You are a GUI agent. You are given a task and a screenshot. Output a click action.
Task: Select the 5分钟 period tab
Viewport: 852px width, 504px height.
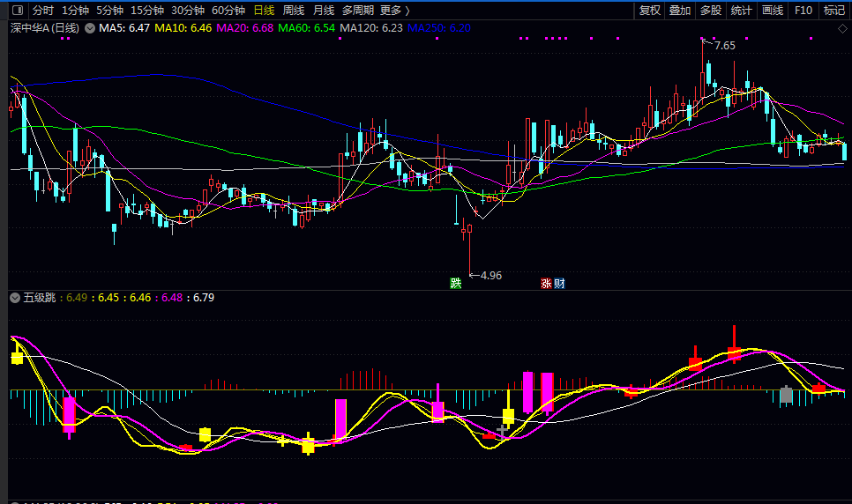point(109,11)
